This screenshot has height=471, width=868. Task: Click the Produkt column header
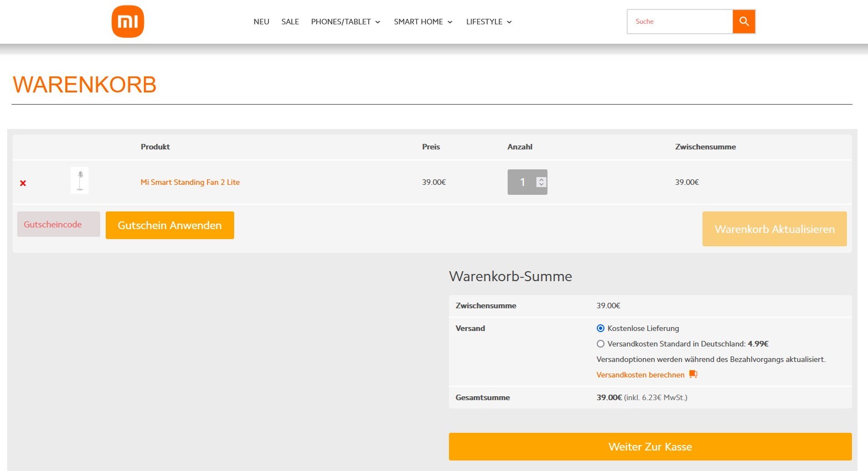[155, 147]
